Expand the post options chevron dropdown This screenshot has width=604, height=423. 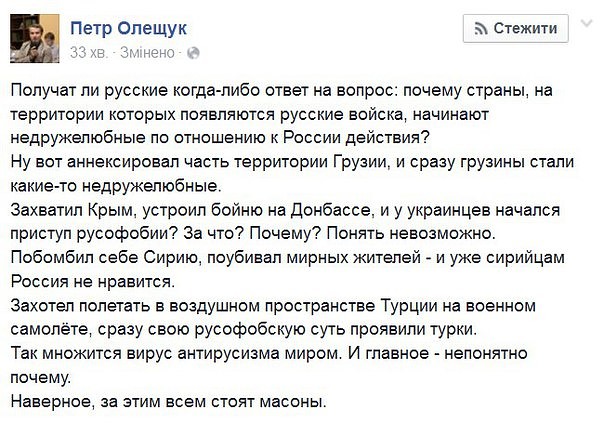587,25
